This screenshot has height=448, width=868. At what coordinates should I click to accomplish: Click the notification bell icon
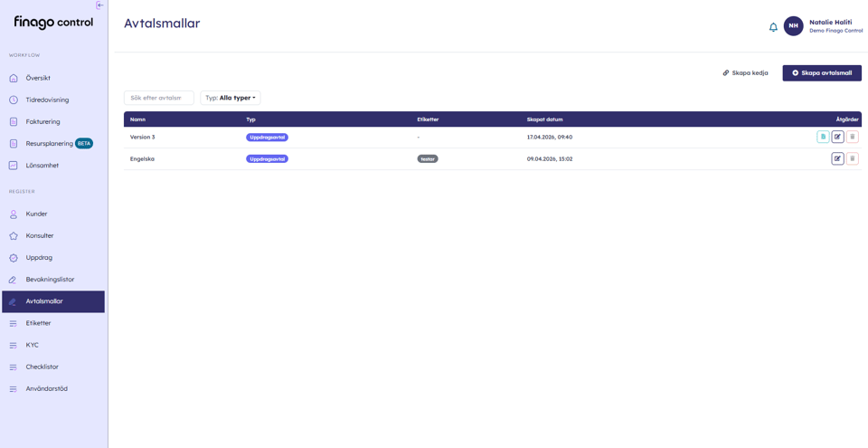773,27
